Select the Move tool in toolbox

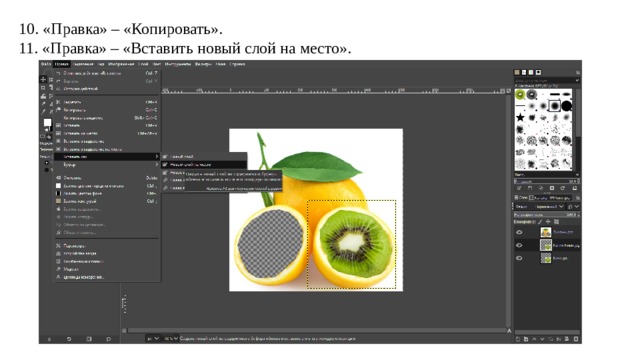click(43, 79)
